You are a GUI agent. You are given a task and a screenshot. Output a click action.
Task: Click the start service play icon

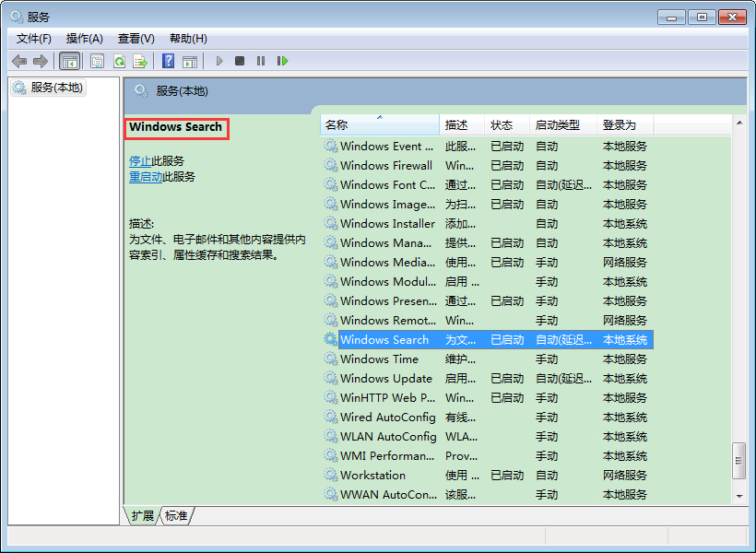click(x=219, y=61)
